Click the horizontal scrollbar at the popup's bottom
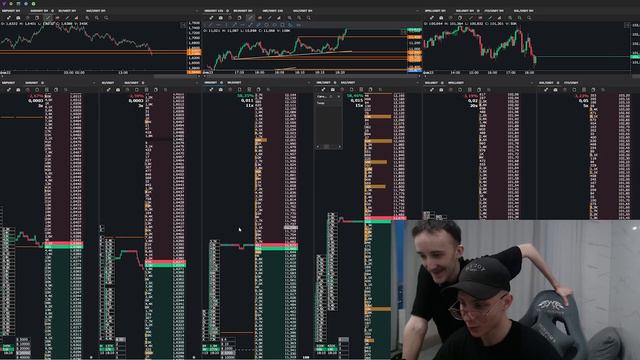640x360 pixels. pyautogui.click(x=329, y=147)
